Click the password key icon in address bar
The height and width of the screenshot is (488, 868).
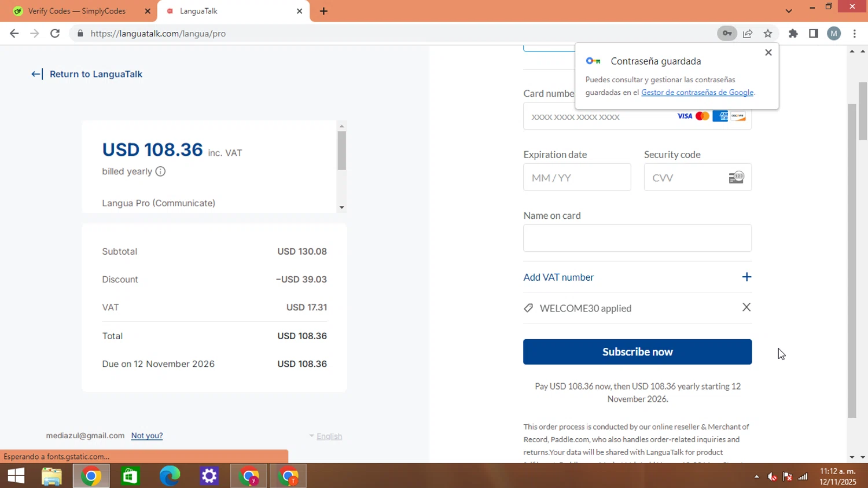pos(727,34)
